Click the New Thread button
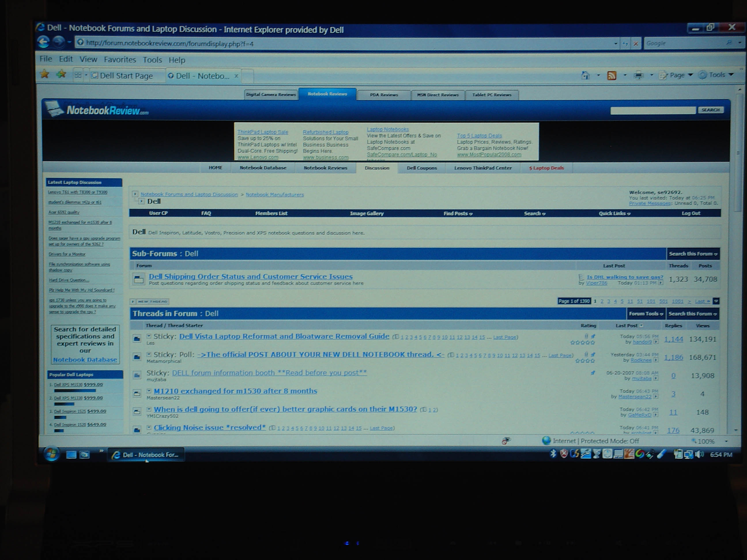The image size is (747, 560). click(x=150, y=301)
